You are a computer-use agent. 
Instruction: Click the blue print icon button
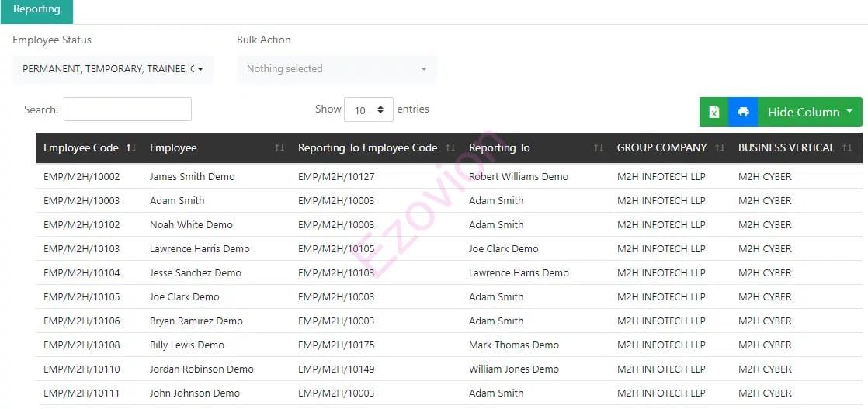(x=743, y=112)
